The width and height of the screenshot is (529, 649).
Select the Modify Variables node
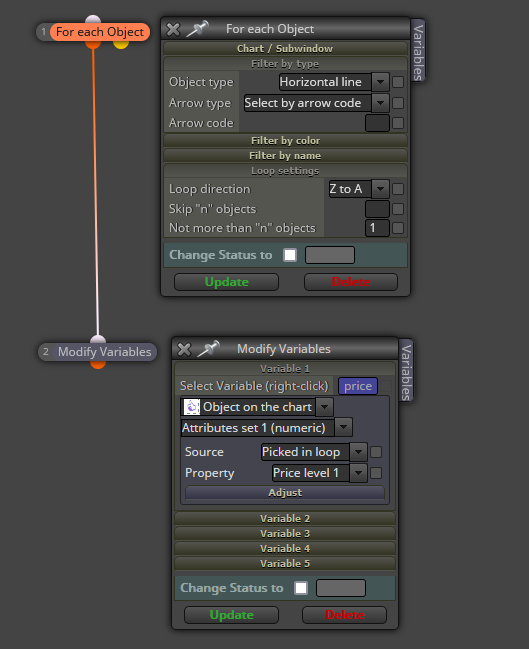[x=104, y=352]
